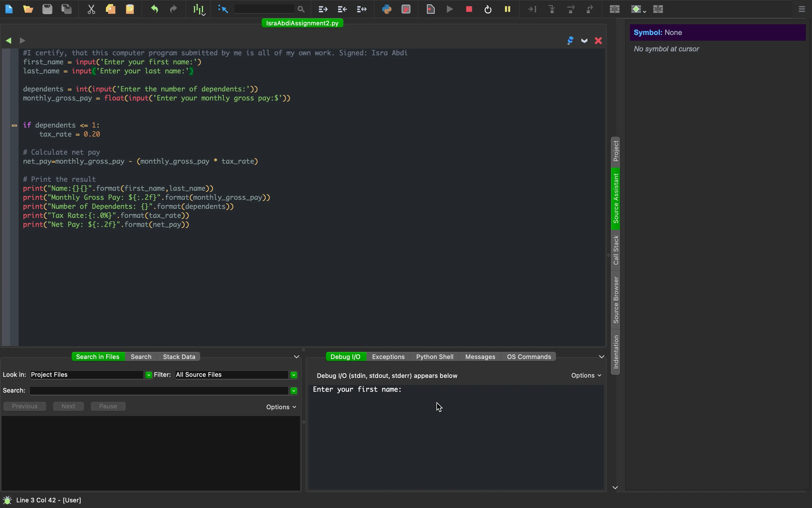Click the Search text input field
The image size is (812, 508).
pyautogui.click(x=159, y=391)
